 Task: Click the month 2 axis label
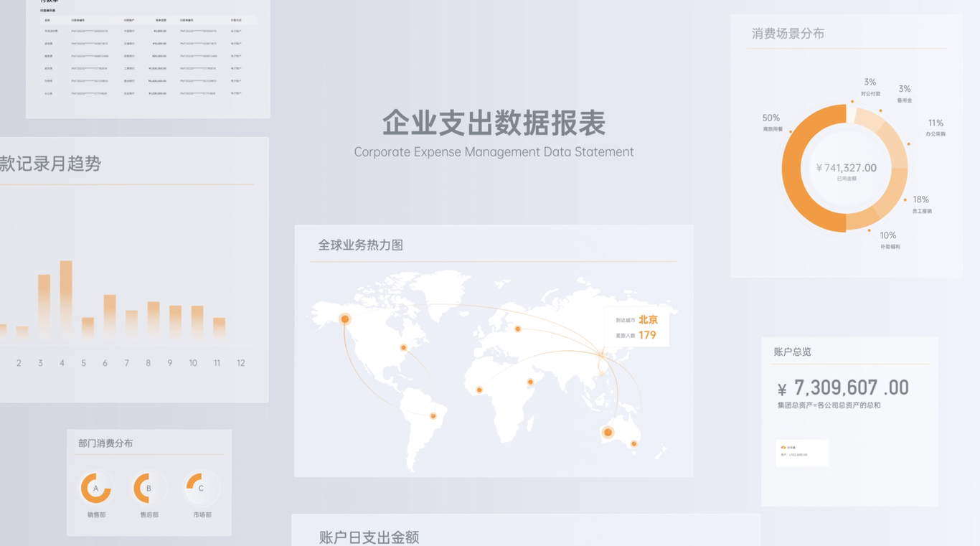19,363
